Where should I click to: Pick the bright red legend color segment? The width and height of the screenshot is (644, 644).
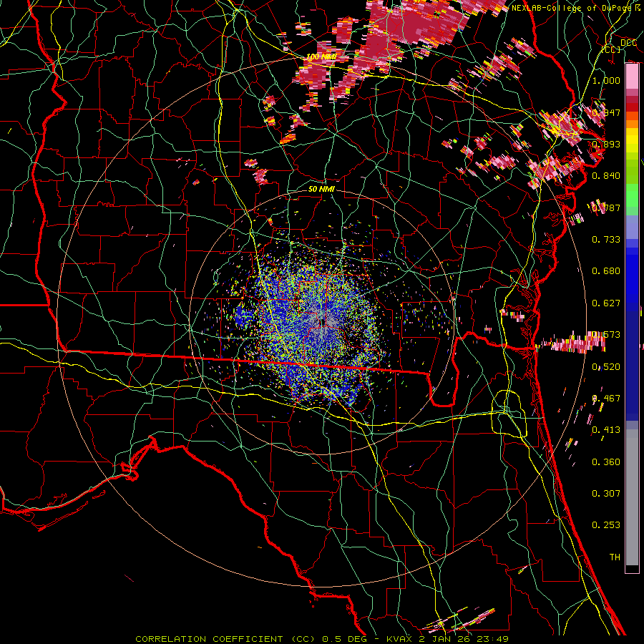(632, 107)
